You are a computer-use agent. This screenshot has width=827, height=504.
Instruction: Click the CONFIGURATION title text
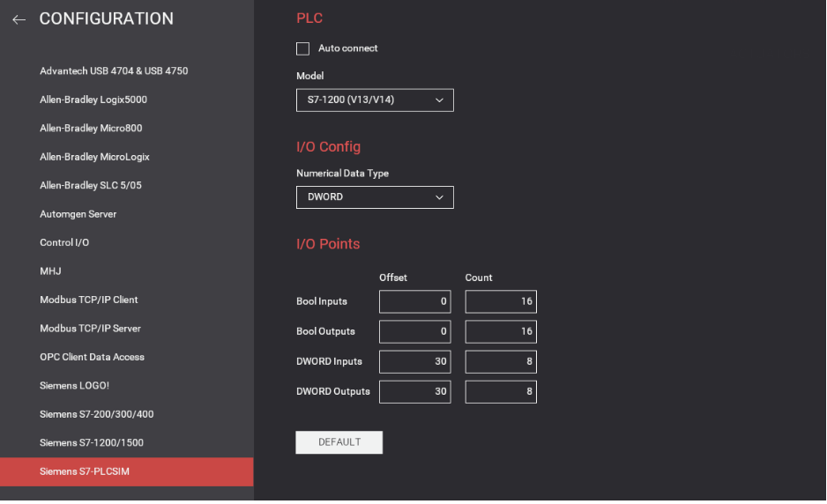coord(107,19)
